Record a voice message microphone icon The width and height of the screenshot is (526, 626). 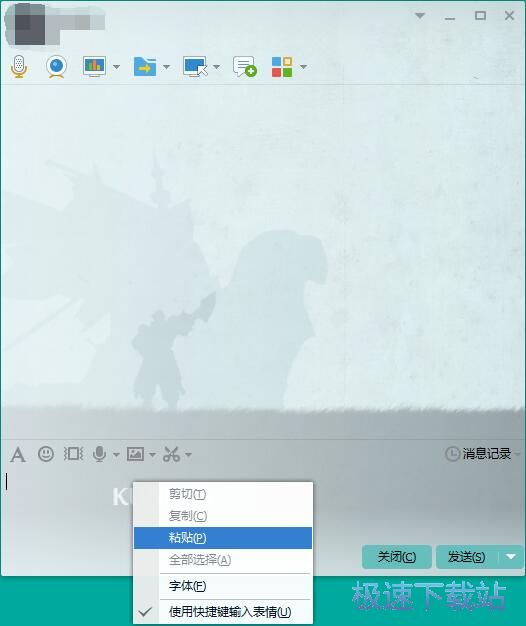[99, 454]
